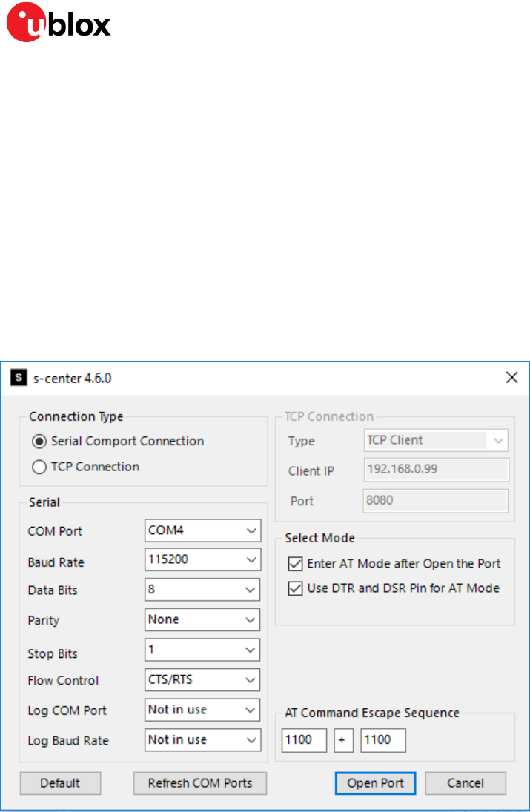Open the Data Bits dropdown
This screenshot has height=812, width=530.
202,589
